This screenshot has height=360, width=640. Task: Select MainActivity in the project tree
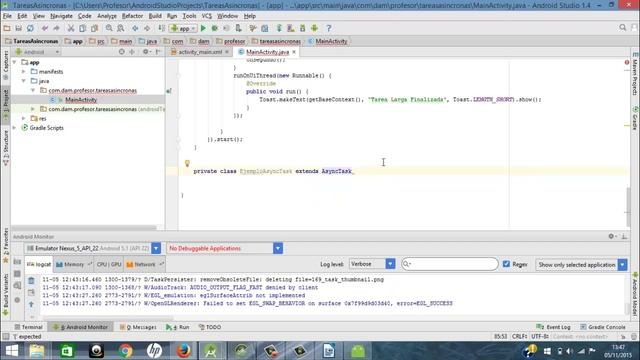(81, 100)
